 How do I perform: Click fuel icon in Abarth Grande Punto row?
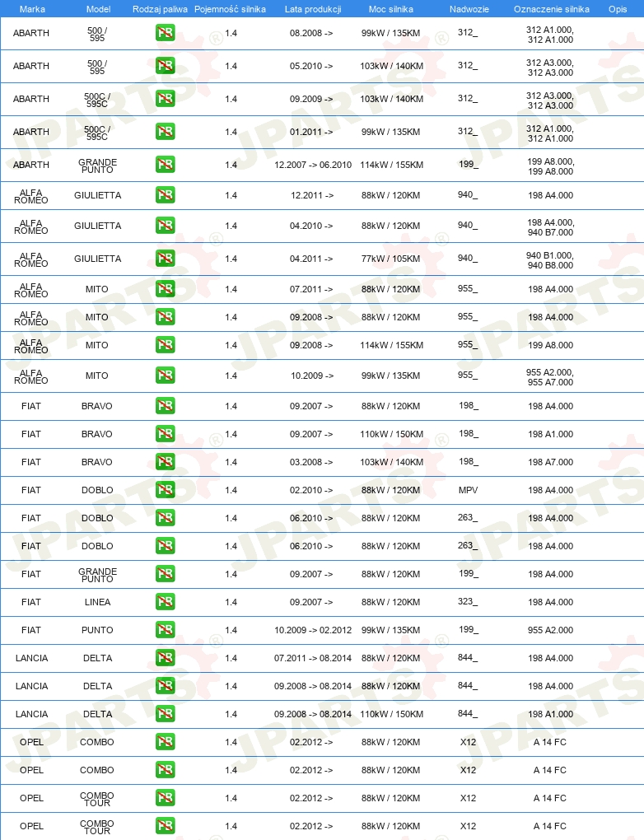(x=166, y=165)
